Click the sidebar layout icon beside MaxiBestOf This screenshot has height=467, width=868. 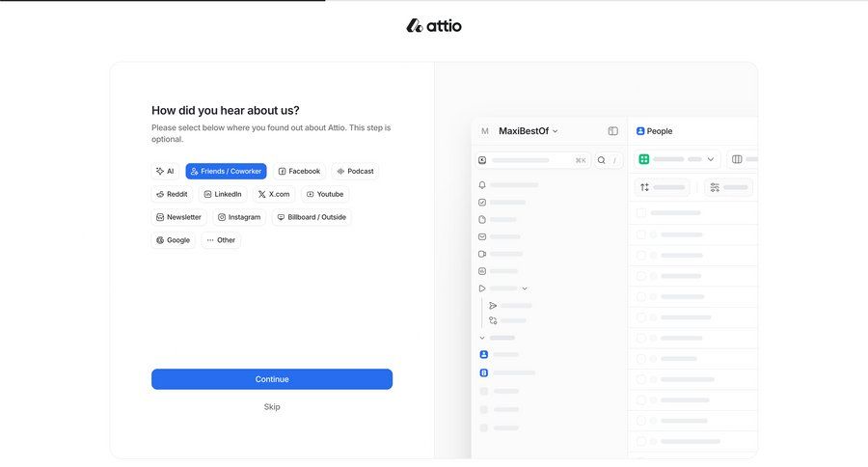click(x=612, y=131)
